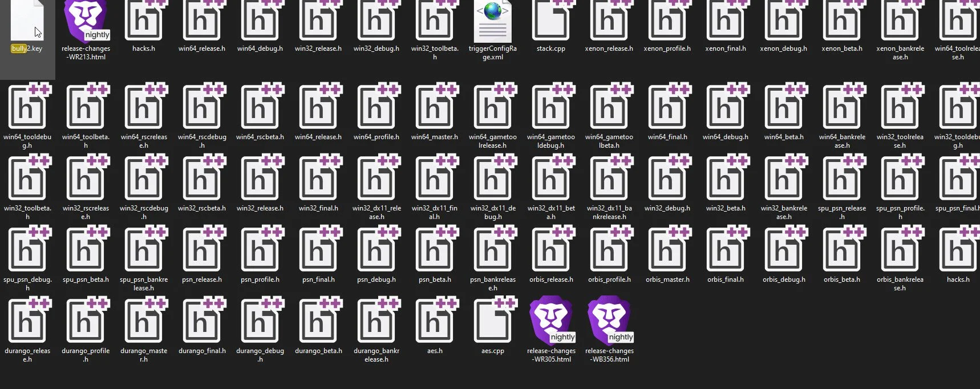980x389 pixels.
Task: Select the win64_rscrelease.h header
Action: tap(144, 108)
